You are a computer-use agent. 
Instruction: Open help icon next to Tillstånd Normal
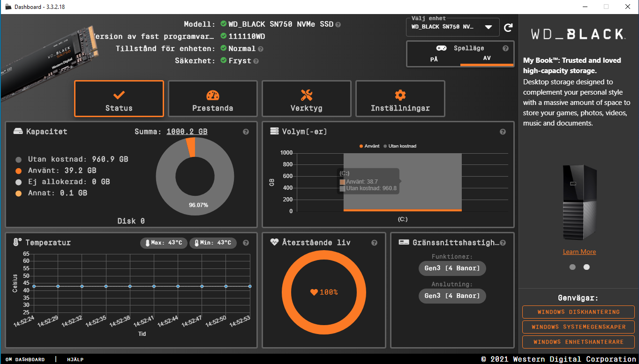point(261,49)
